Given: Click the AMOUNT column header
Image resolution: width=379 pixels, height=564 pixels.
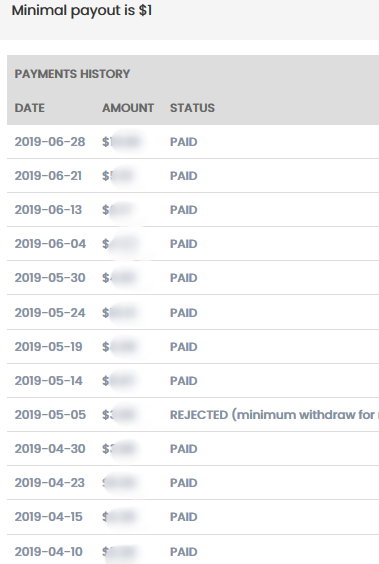Looking at the screenshot, I should click(128, 108).
